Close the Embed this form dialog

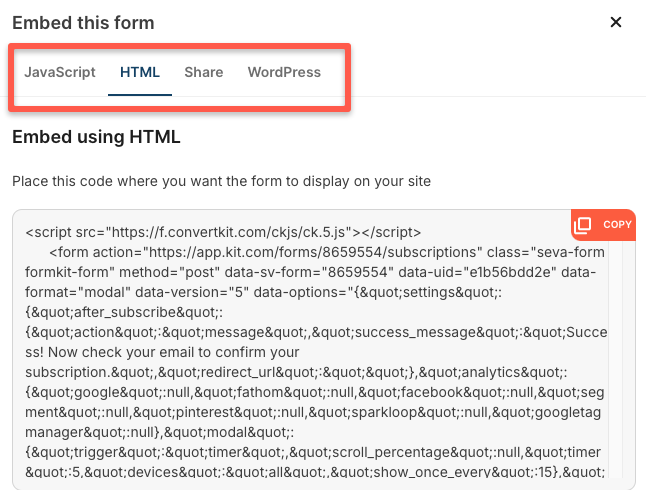point(616,22)
